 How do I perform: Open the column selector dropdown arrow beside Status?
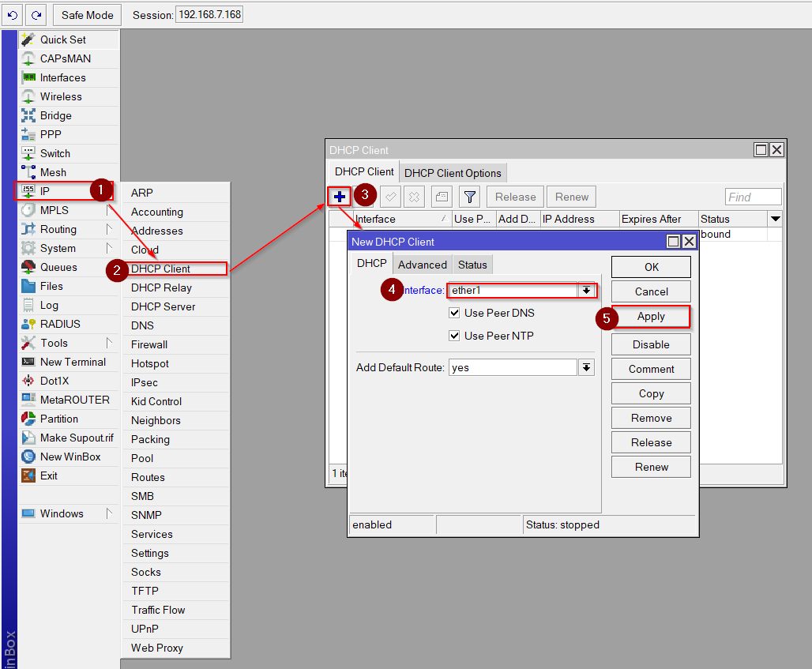775,219
